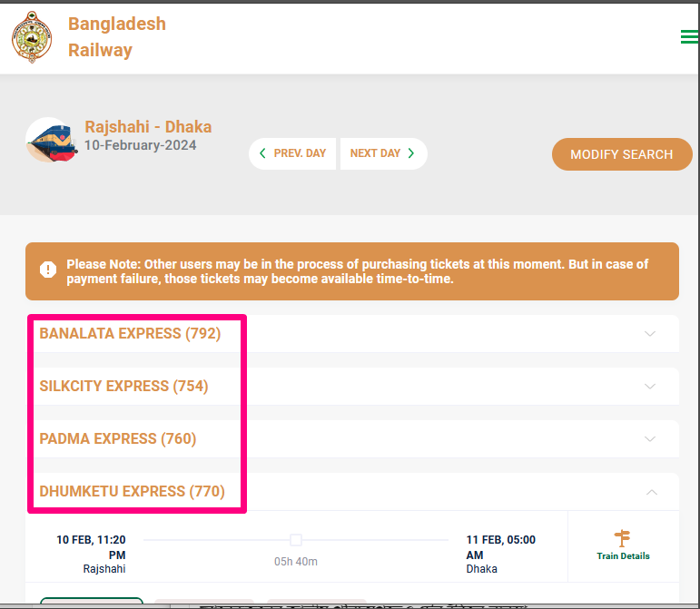Collapse the Dhumketu Express (770) chevron
The image size is (700, 609).
click(x=652, y=492)
